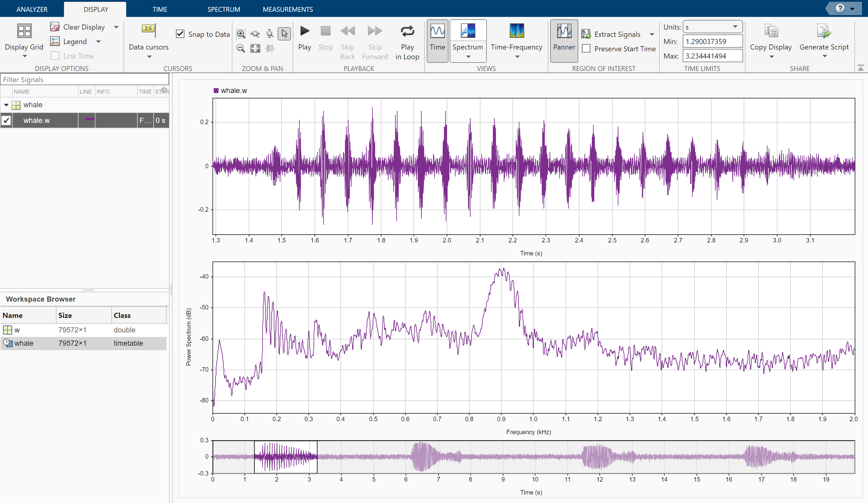The image size is (868, 503).
Task: Click the Zoom Out magnifier icon
Action: (x=241, y=48)
